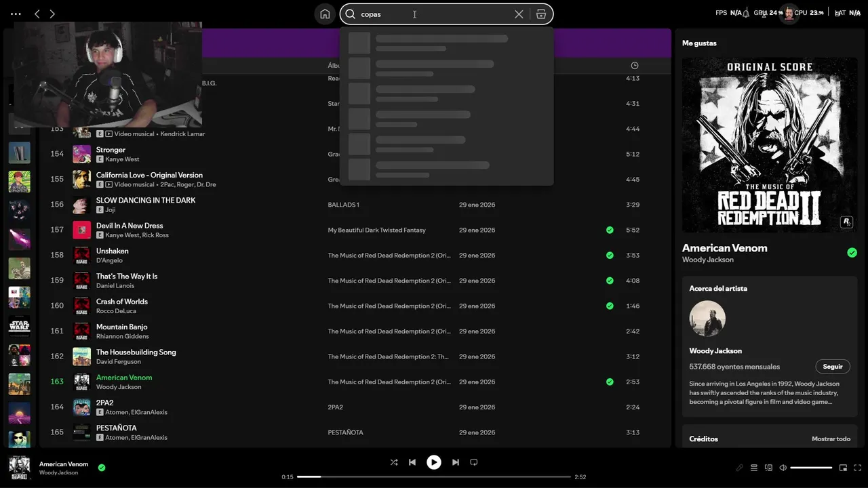Open album link My Beautiful Dark Twisted Fantasy
Screen dimensions: 868x488
[376, 230]
